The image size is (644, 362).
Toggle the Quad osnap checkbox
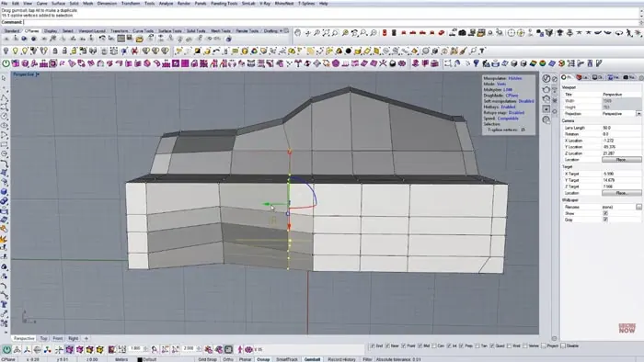coord(492,346)
